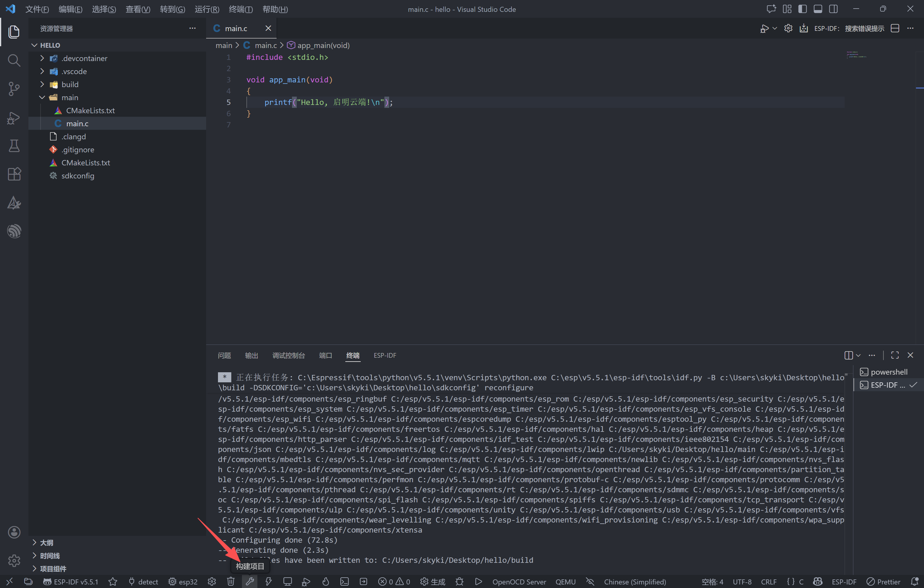This screenshot has width=924, height=588.
Task: Expand the build folder
Action: click(x=42, y=84)
